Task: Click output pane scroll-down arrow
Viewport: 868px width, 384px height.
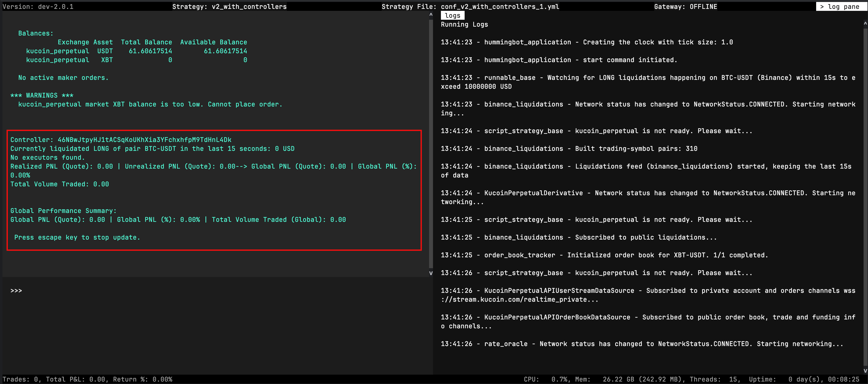Action: click(431, 273)
